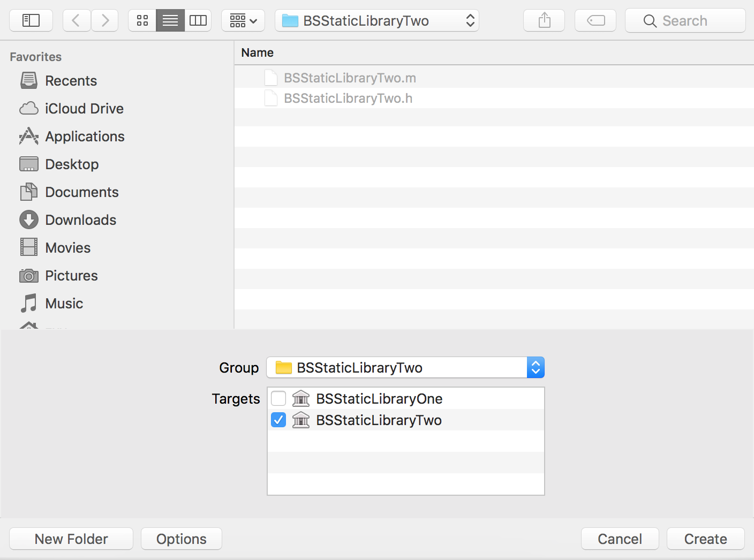The width and height of the screenshot is (754, 560).
Task: Select file BSStaticLibraryTwo.h
Action: point(494,99)
